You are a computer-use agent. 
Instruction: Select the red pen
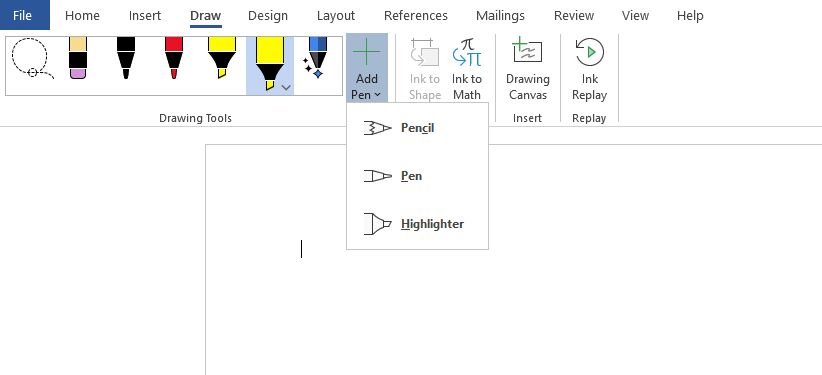(174, 58)
